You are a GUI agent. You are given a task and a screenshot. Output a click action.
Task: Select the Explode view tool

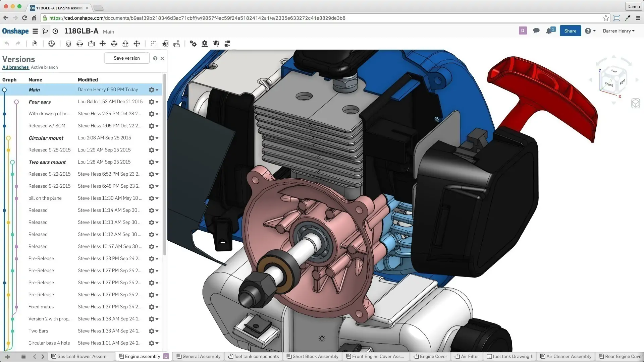pos(227,44)
